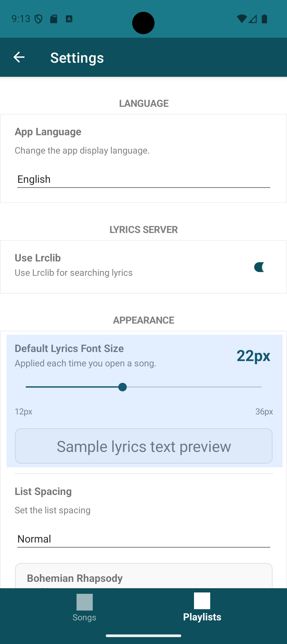Click the lyrics font size slider handle
This screenshot has height=644, width=287.
point(123,387)
